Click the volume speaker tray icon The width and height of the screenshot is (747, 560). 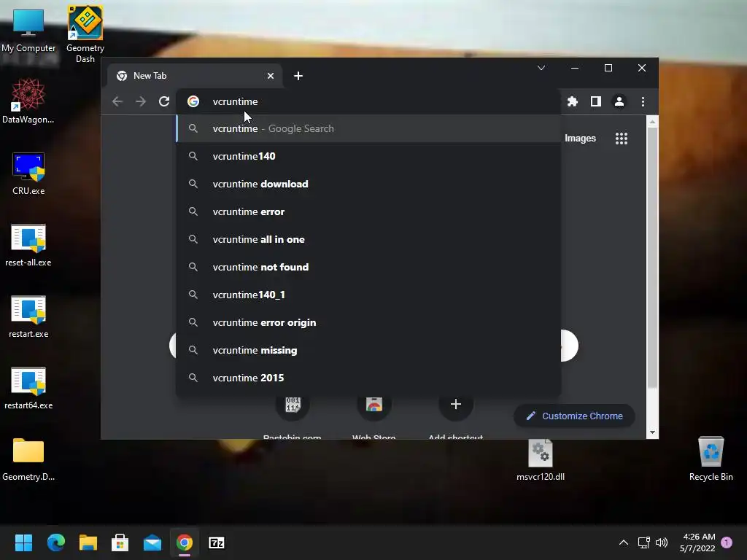(661, 542)
